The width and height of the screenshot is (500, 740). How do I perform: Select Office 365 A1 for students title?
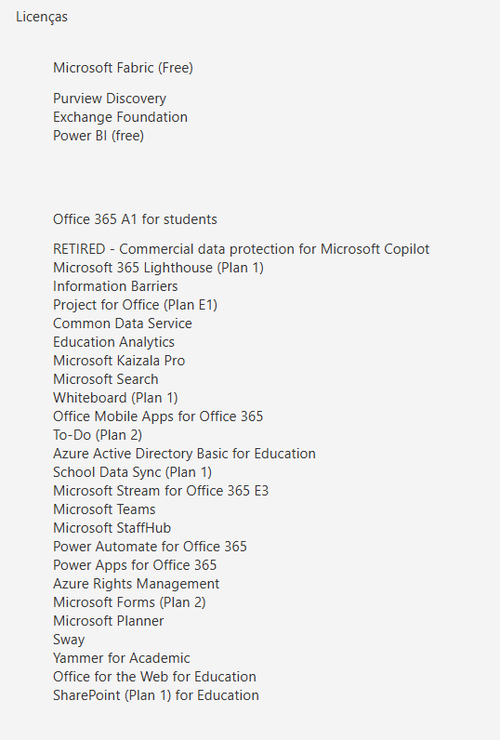135,219
